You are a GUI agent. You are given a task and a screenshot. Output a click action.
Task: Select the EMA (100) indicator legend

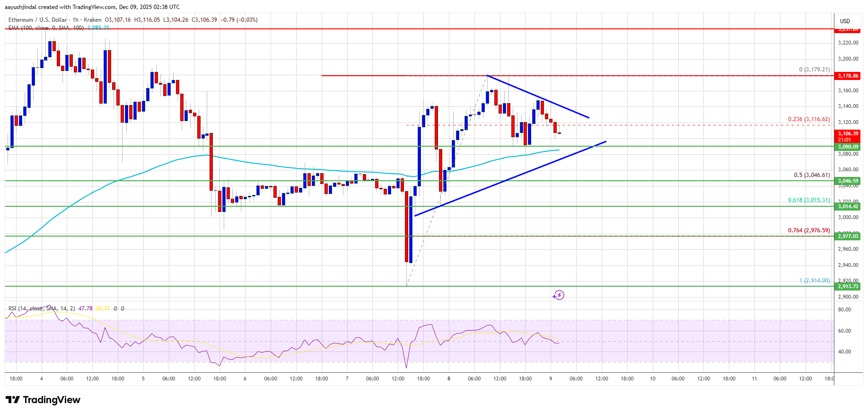click(x=46, y=28)
